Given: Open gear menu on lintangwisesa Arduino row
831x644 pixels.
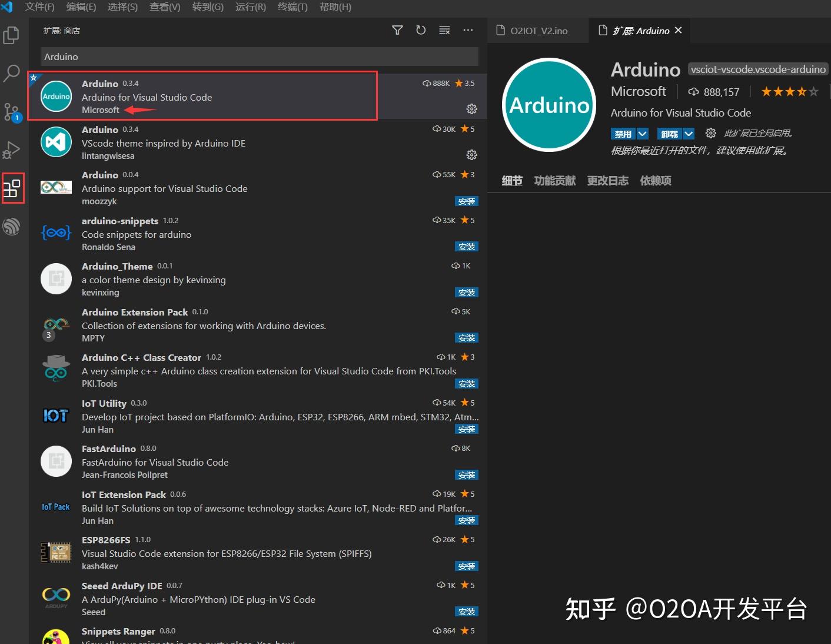Looking at the screenshot, I should [472, 155].
